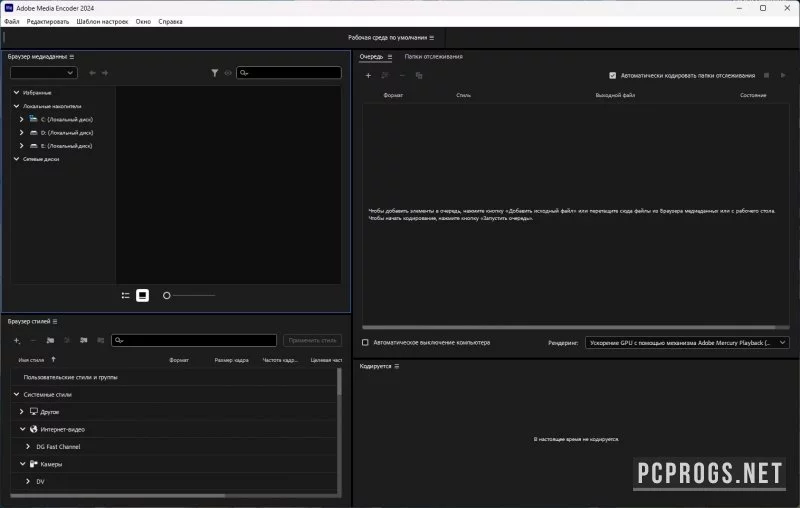Collapse the Локальные накопители tree node
Image resolution: width=800 pixels, height=508 pixels.
[16, 106]
